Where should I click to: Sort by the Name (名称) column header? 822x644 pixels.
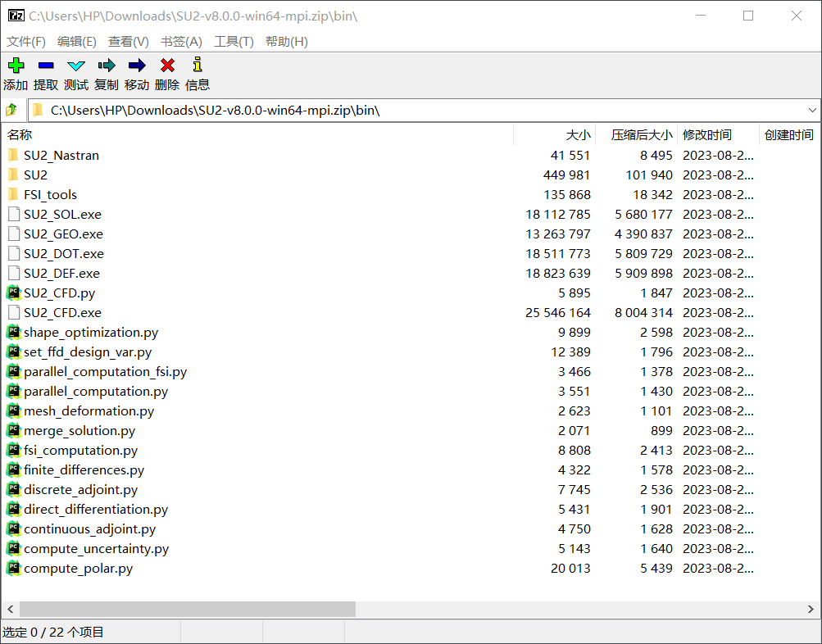[x=20, y=135]
